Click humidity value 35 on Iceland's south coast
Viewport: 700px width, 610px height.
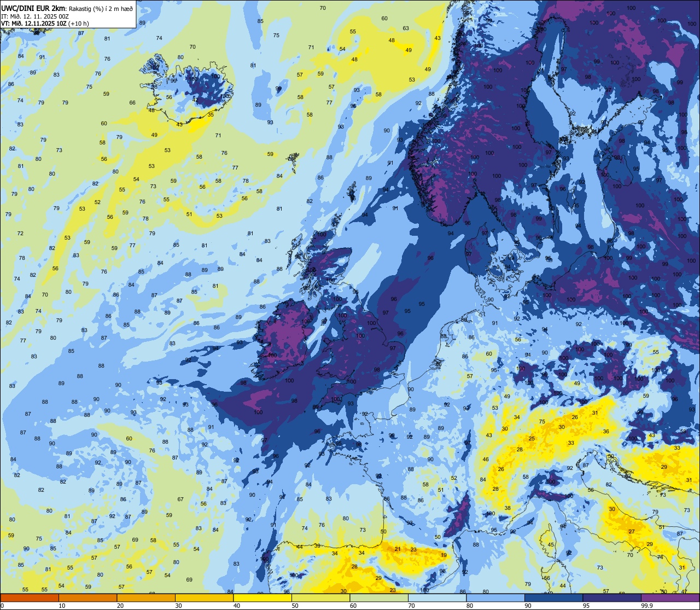(211, 115)
